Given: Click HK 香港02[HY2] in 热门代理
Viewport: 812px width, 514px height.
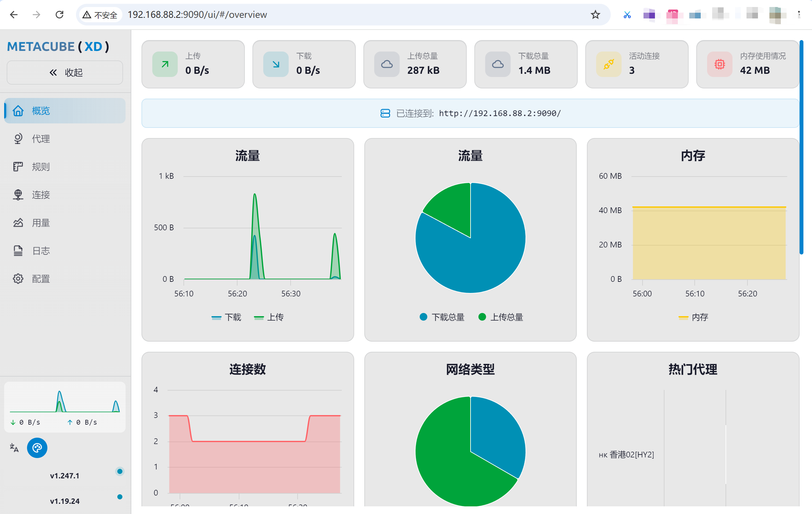Looking at the screenshot, I should coord(626,454).
